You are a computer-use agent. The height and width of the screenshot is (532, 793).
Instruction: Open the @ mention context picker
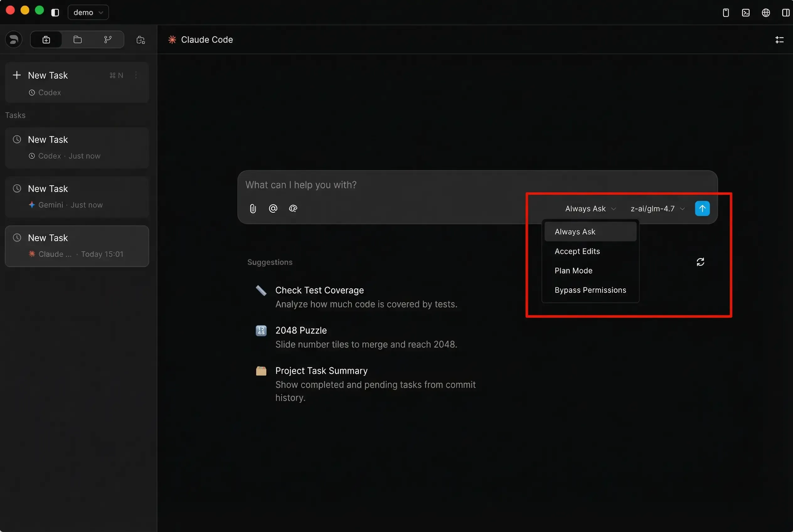273,208
